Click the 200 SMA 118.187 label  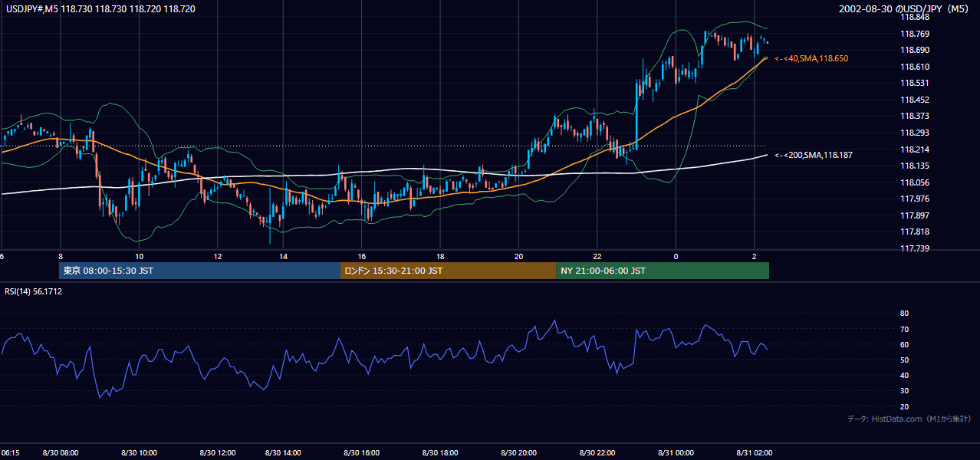(x=814, y=155)
